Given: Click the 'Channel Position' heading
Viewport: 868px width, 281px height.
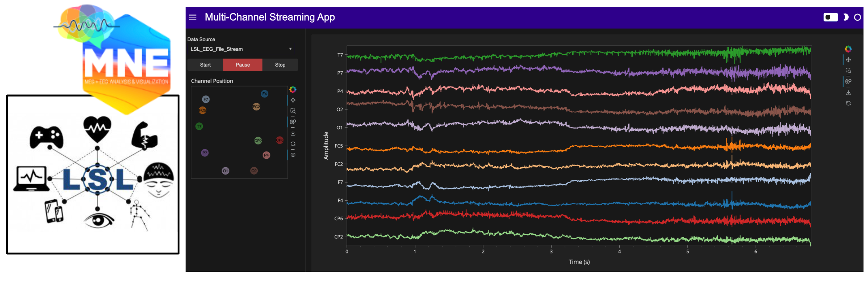Looking at the screenshot, I should click(212, 81).
